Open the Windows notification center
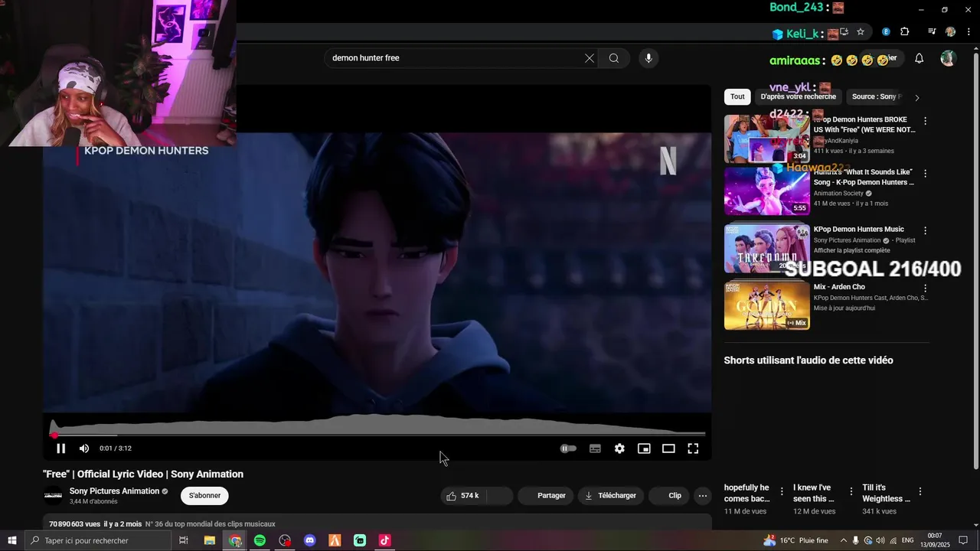Screen dimensions: 980x551 [x=963, y=540]
